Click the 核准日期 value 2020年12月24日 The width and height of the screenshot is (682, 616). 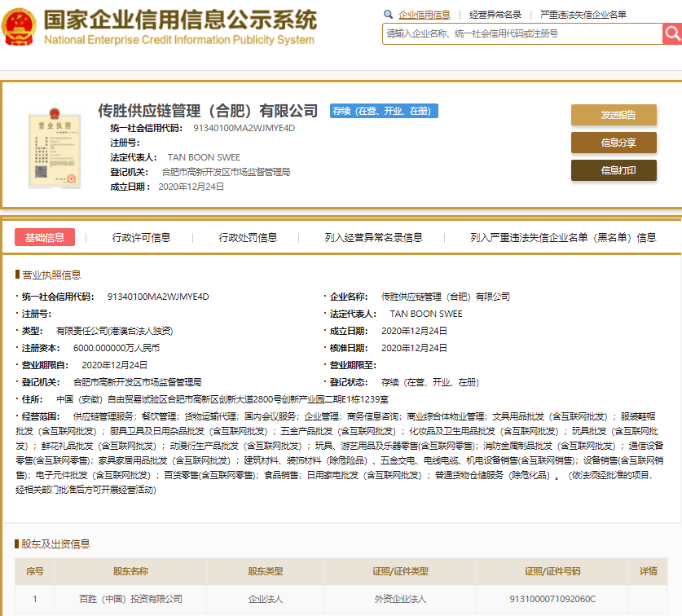(x=414, y=348)
